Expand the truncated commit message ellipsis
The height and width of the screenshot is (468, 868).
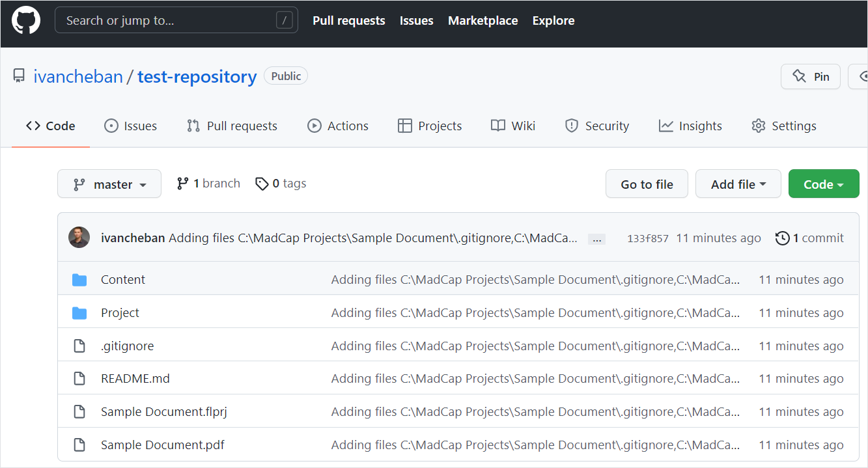(596, 238)
